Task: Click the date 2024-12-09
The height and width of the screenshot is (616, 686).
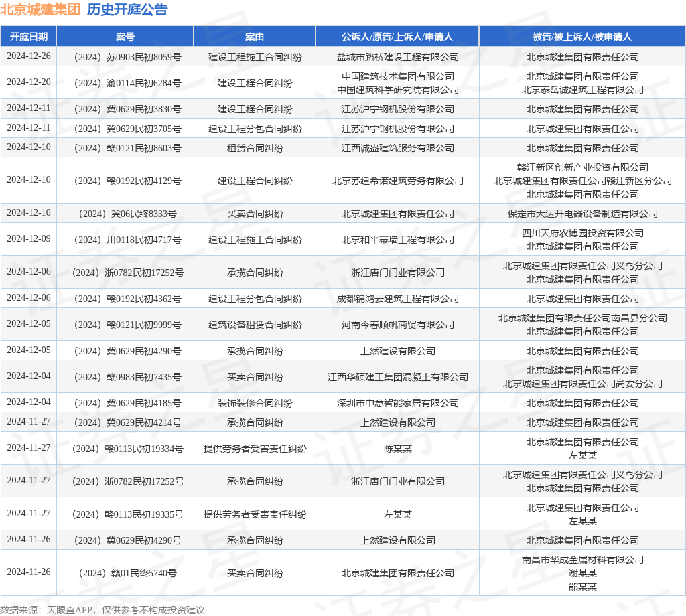Action: click(x=29, y=239)
